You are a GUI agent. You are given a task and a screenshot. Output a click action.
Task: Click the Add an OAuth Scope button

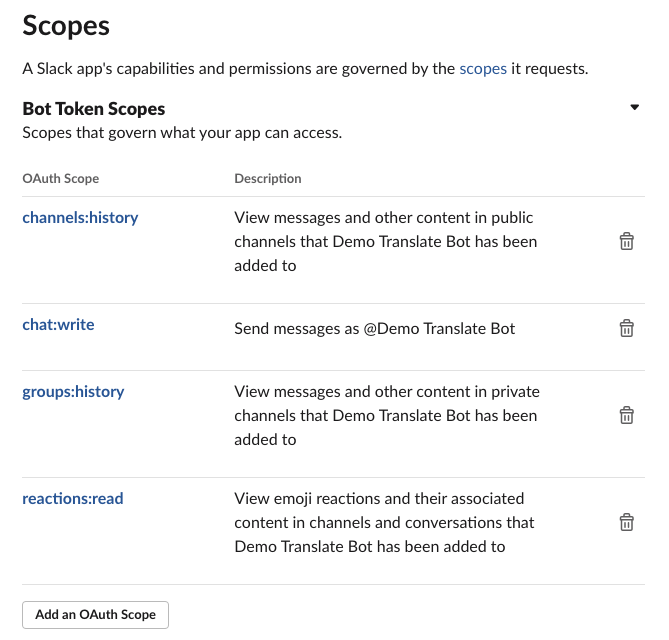point(96,615)
